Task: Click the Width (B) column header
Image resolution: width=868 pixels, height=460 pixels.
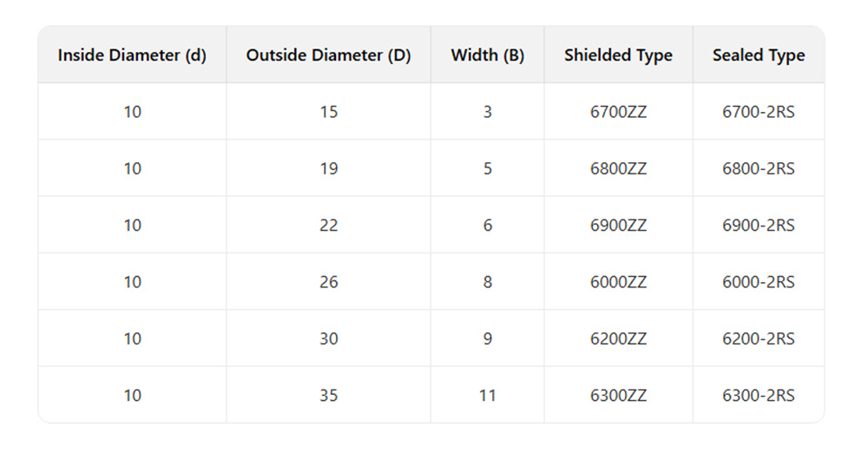Action: click(488, 56)
